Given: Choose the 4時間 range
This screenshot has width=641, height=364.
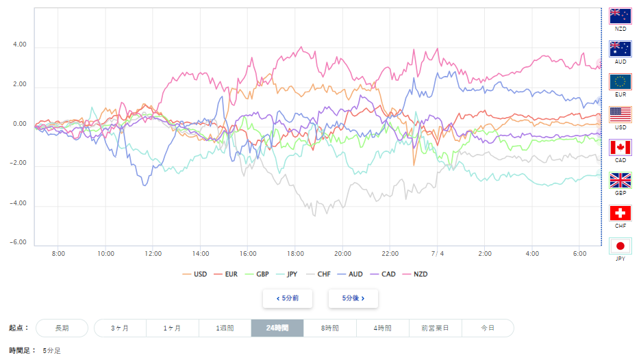Looking at the screenshot, I should coord(383,328).
